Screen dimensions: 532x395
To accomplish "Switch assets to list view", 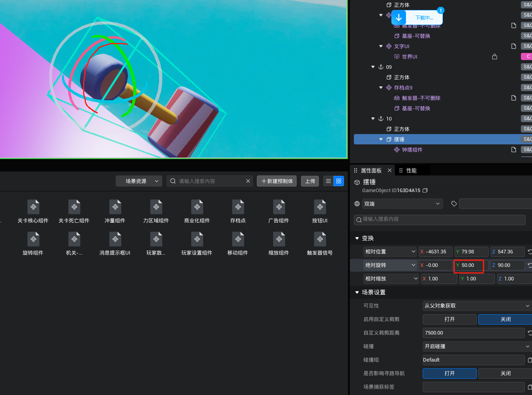I will [328, 181].
